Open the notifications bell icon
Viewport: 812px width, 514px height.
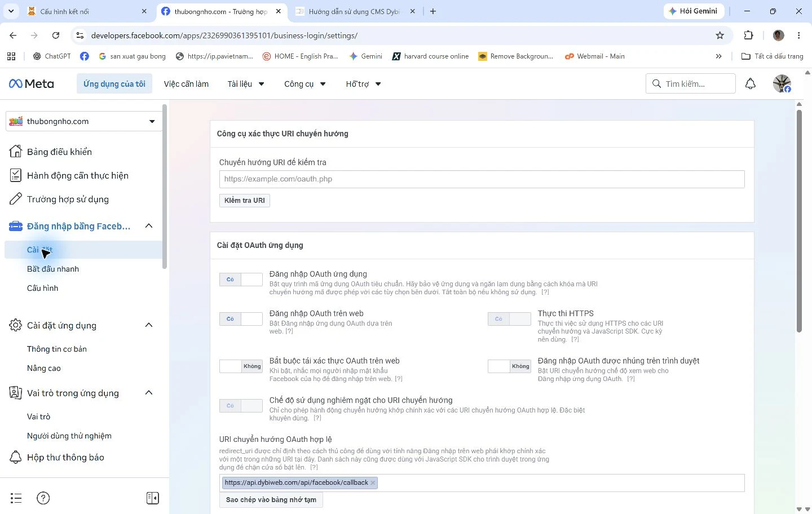[x=751, y=84]
